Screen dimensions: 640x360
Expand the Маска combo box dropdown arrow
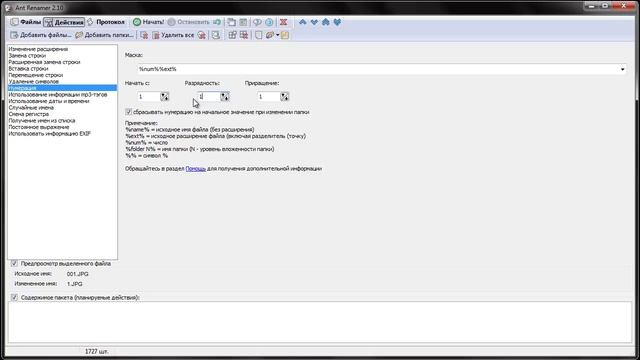622,69
